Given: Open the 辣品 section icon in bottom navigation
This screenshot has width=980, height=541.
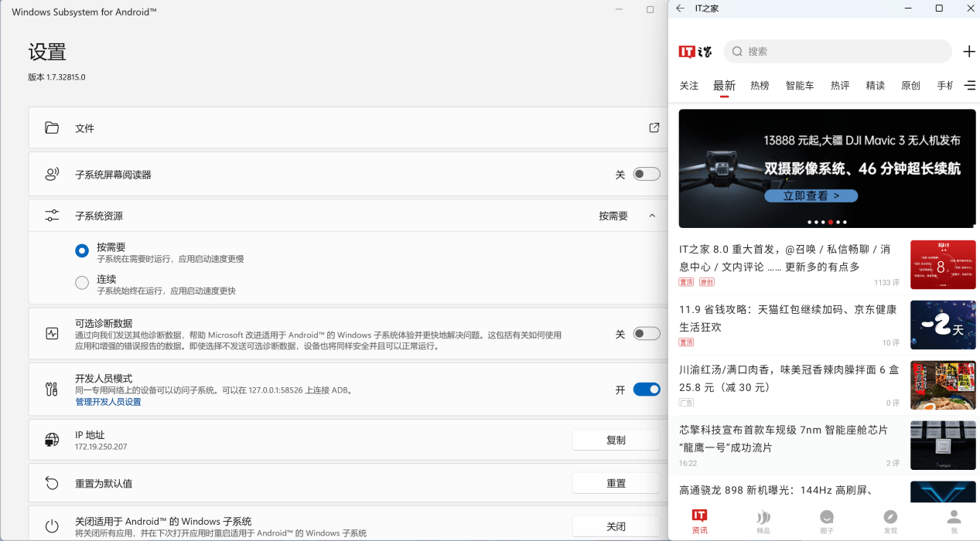Looking at the screenshot, I should [763, 519].
